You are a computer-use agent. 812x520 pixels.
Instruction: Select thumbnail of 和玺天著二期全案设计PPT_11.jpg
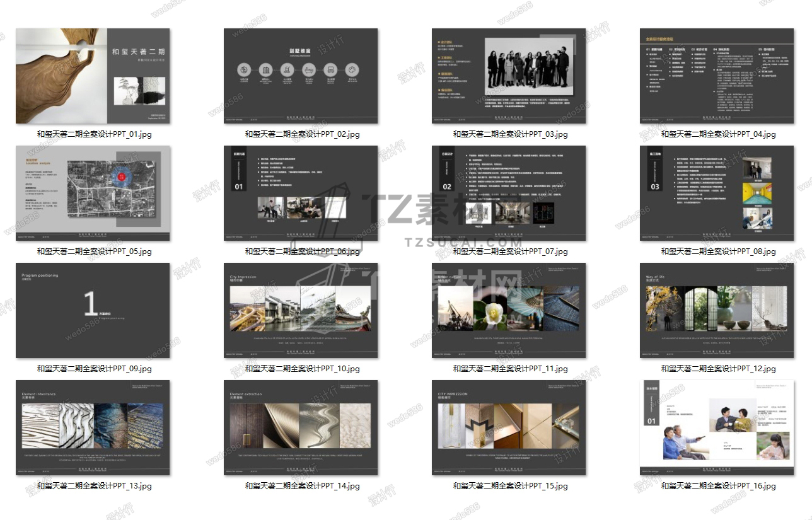pyautogui.click(x=509, y=311)
